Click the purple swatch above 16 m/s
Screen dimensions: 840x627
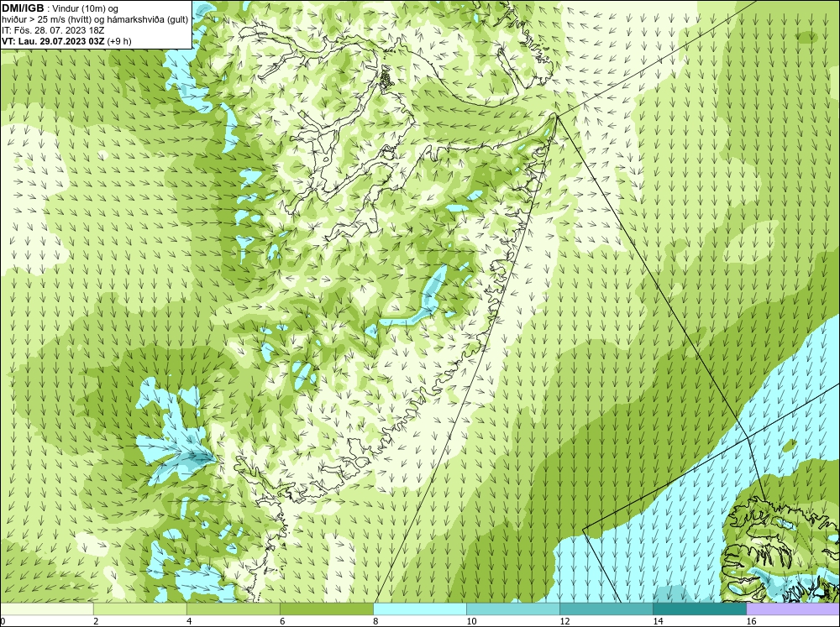coord(793,609)
